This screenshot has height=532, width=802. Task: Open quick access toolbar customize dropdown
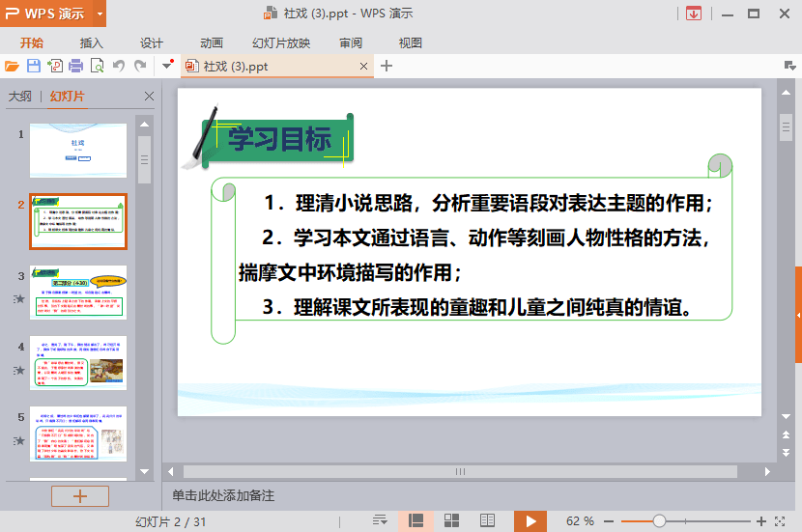click(167, 65)
